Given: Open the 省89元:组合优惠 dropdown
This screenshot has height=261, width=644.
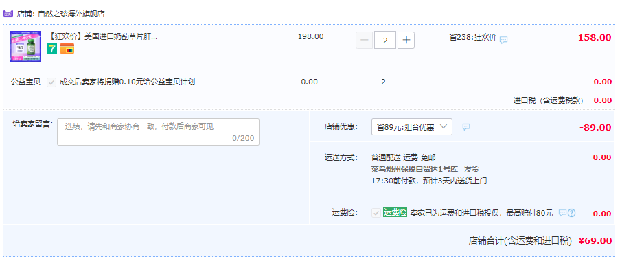Looking at the screenshot, I should coord(411,127).
